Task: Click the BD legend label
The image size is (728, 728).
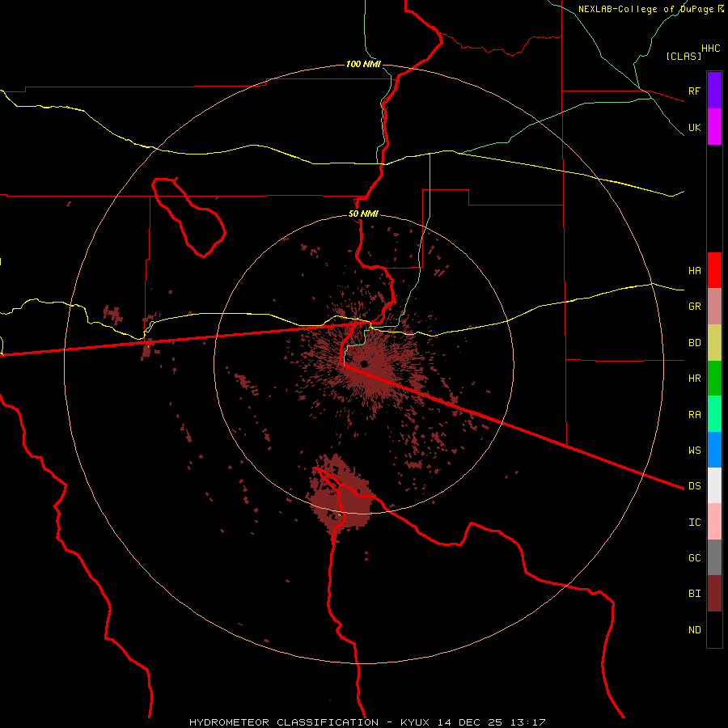Action: click(x=694, y=342)
